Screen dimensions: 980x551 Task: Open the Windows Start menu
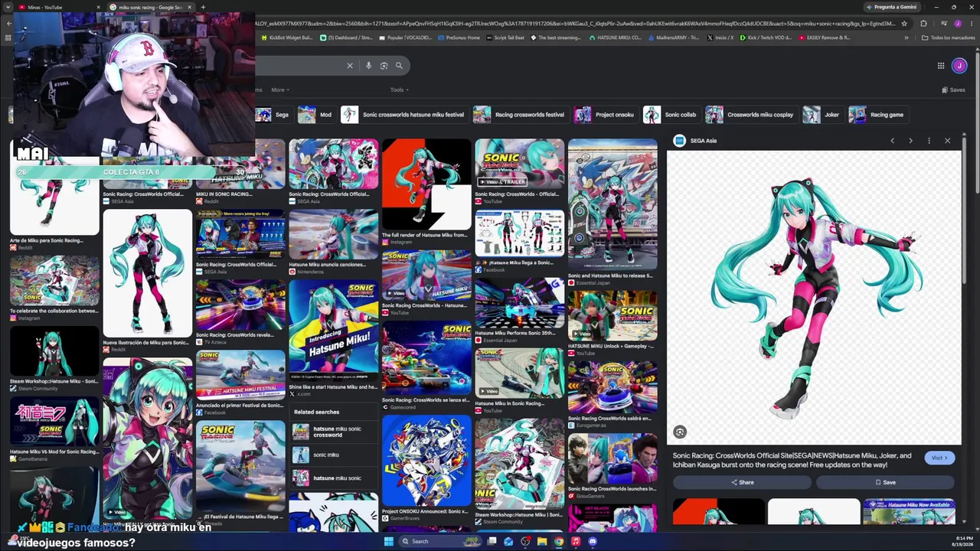click(x=388, y=542)
